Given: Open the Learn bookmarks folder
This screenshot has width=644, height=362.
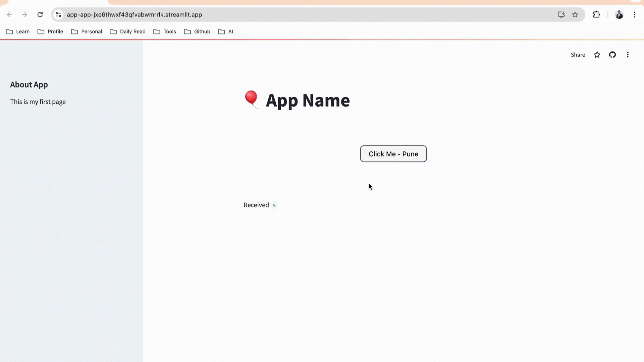Looking at the screenshot, I should [x=18, y=31].
